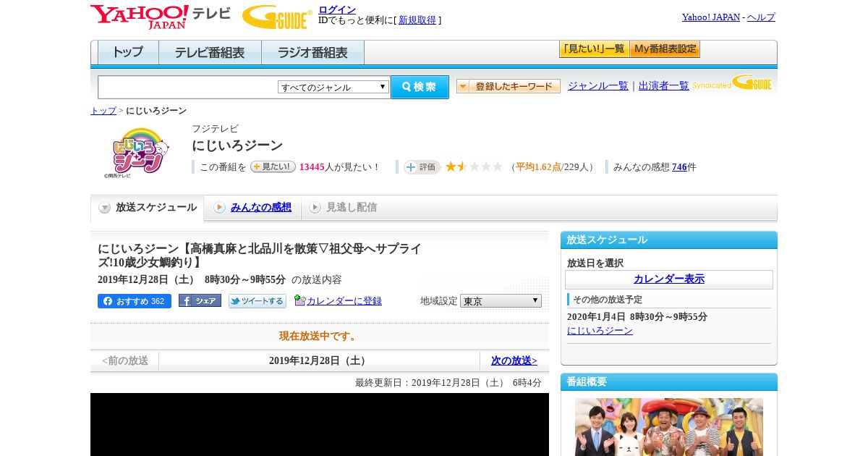Go to 次の放送> link
This screenshot has height=456, width=868.
click(514, 360)
